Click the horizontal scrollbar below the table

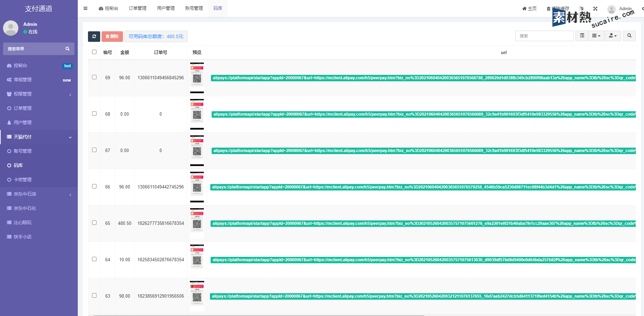click(x=259, y=315)
